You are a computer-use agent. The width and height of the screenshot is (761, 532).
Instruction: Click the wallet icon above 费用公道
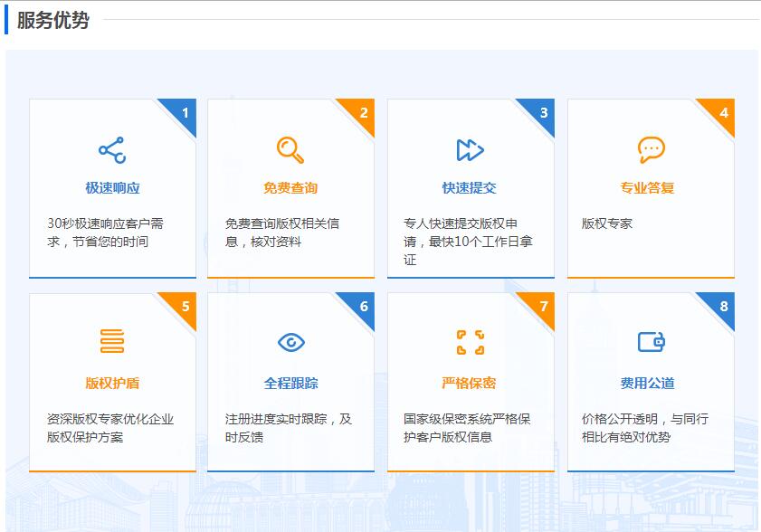click(651, 342)
